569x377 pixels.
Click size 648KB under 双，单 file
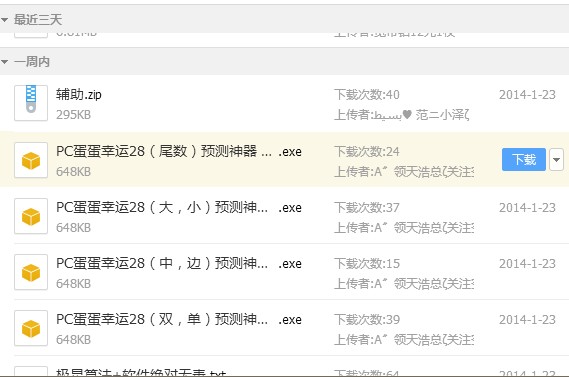click(73, 340)
